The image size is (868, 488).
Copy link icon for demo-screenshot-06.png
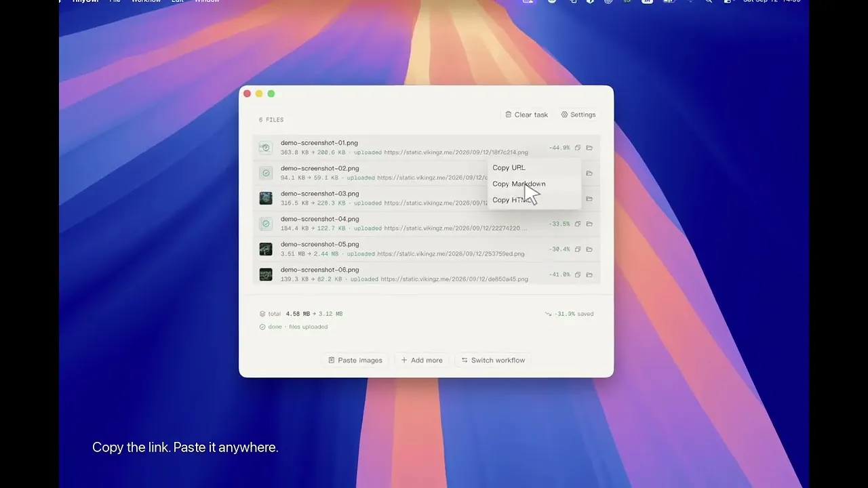[x=578, y=274]
